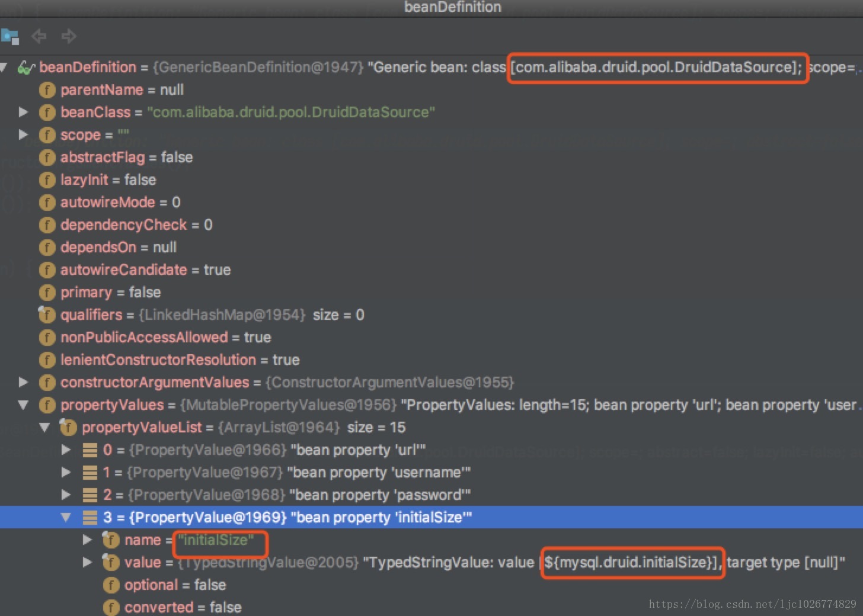Click the field icon for converted
863x616 pixels.
coord(111,608)
